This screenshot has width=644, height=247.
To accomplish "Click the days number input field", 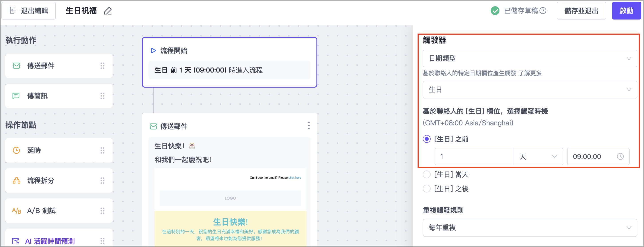I will tap(474, 157).
